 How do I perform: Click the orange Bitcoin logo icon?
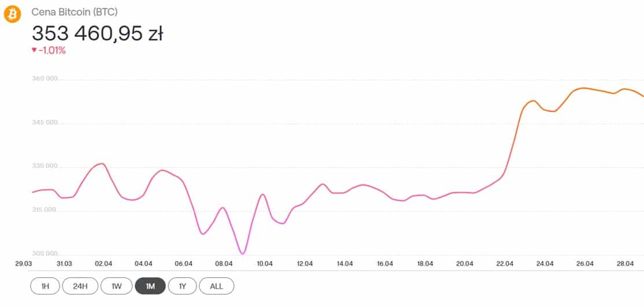(12, 15)
